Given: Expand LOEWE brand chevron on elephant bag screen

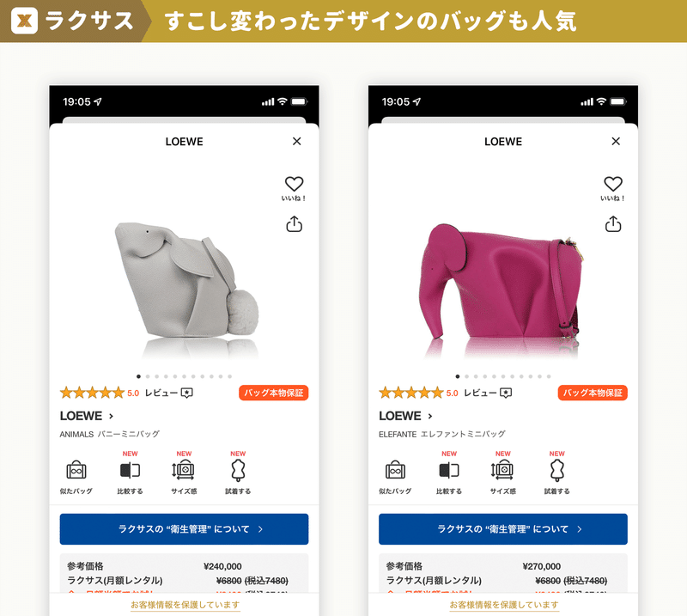Looking at the screenshot, I should click(x=430, y=416).
